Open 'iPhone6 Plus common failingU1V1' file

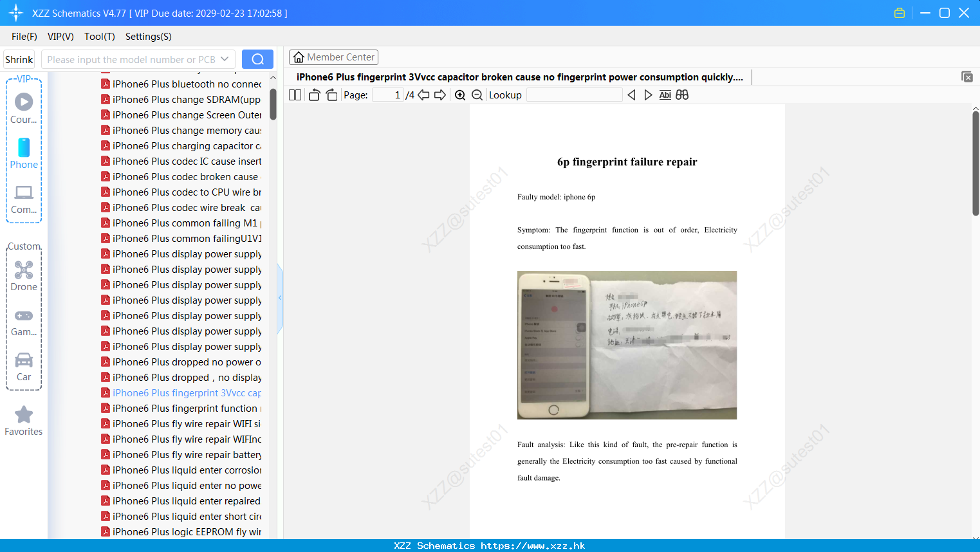coord(181,239)
